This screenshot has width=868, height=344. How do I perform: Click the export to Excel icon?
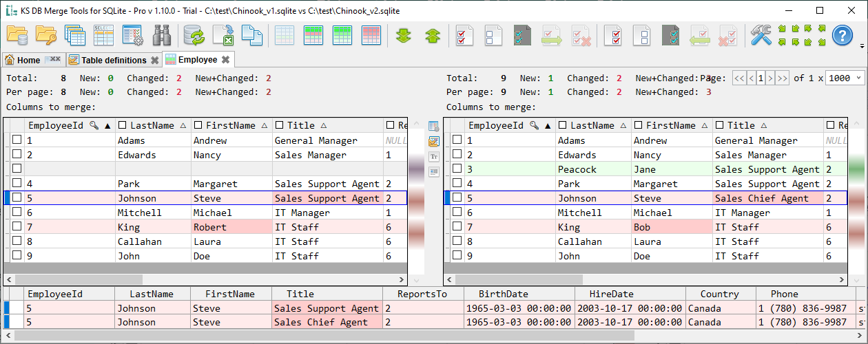tap(223, 34)
